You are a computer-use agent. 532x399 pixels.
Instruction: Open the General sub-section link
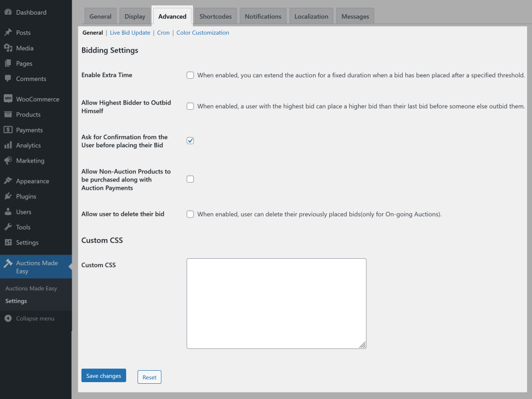92,33
